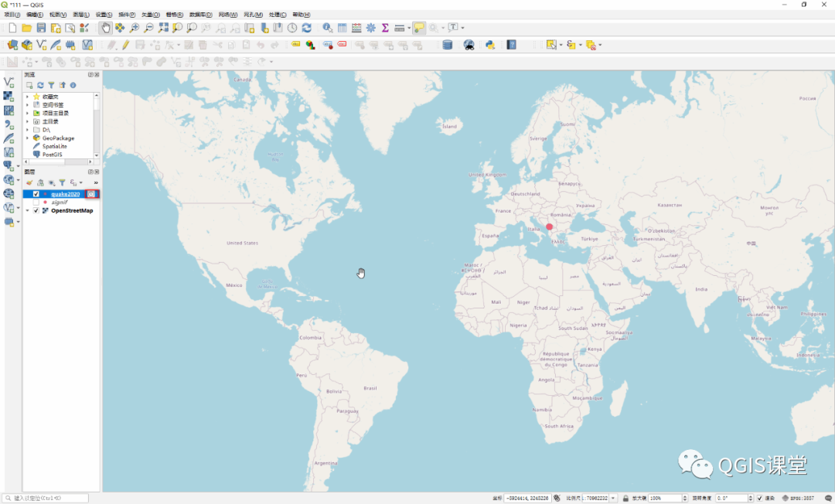The width and height of the screenshot is (835, 504).
Task: Click the Add Delimited Text Layer comma icon
Action: click(9, 124)
